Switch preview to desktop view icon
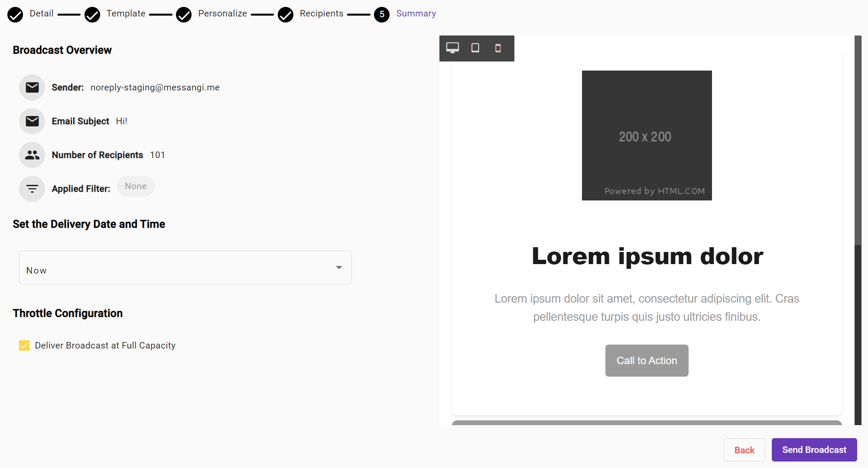The image size is (868, 468). coord(452,48)
